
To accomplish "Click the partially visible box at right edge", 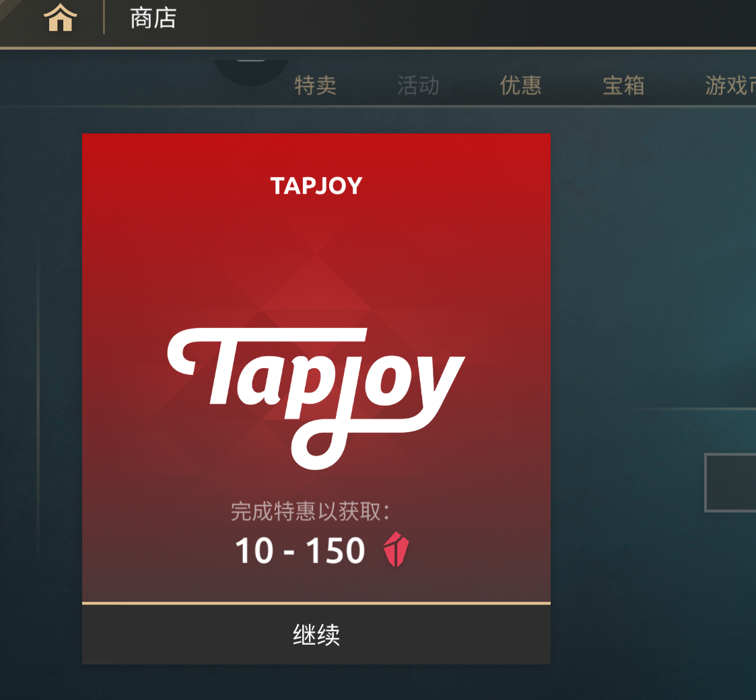I will [730, 483].
